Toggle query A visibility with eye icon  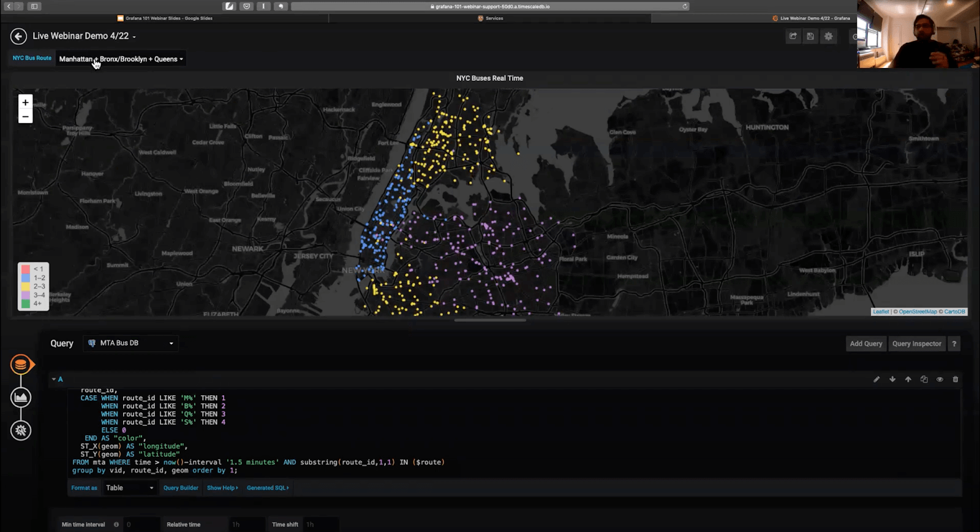tap(940, 379)
